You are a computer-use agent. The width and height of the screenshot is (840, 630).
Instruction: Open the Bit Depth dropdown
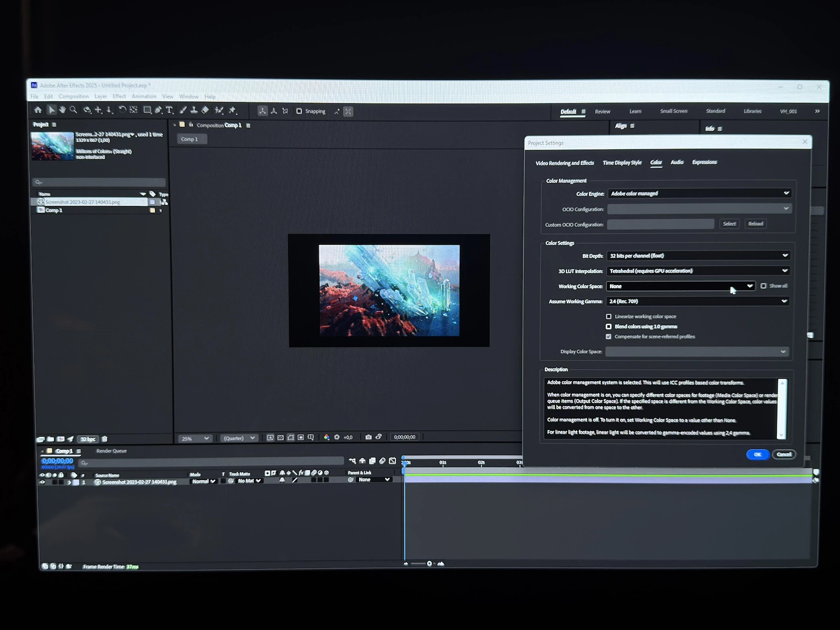click(x=698, y=255)
